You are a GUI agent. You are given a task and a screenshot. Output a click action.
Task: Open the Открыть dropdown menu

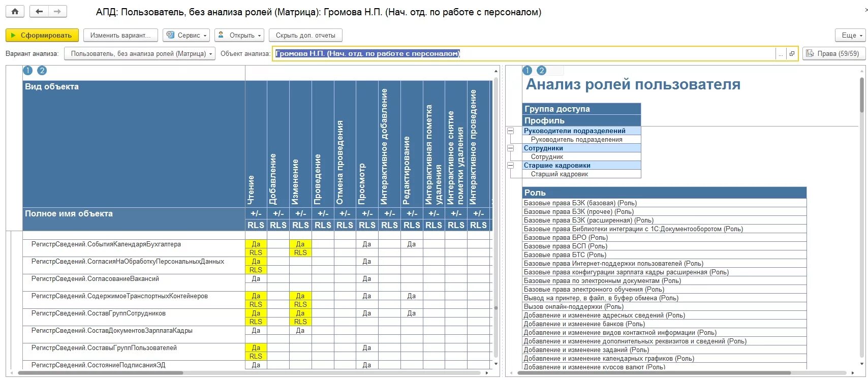[x=239, y=35]
